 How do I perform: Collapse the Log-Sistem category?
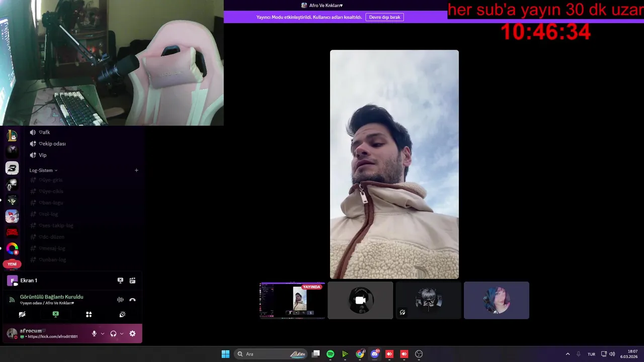43,170
